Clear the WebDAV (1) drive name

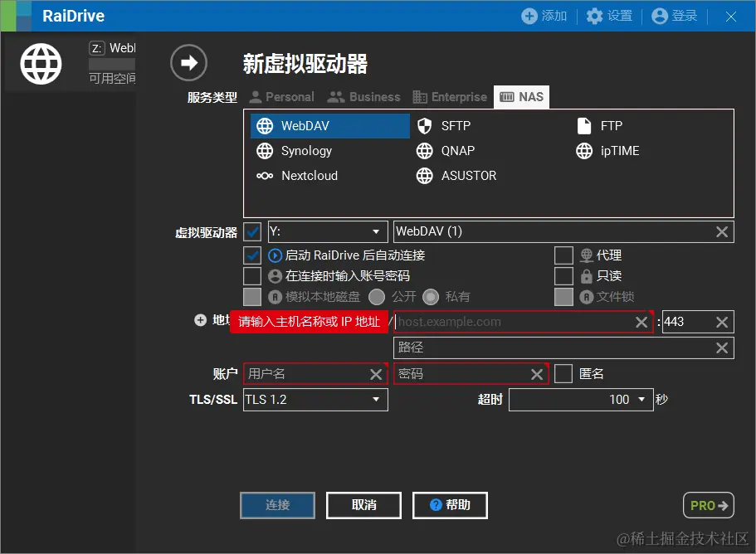pyautogui.click(x=722, y=231)
